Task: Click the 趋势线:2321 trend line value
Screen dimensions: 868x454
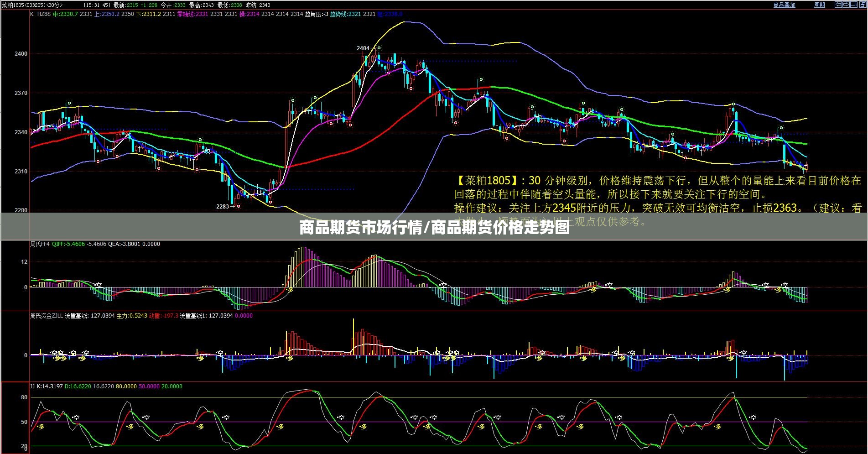Action: [x=346, y=14]
